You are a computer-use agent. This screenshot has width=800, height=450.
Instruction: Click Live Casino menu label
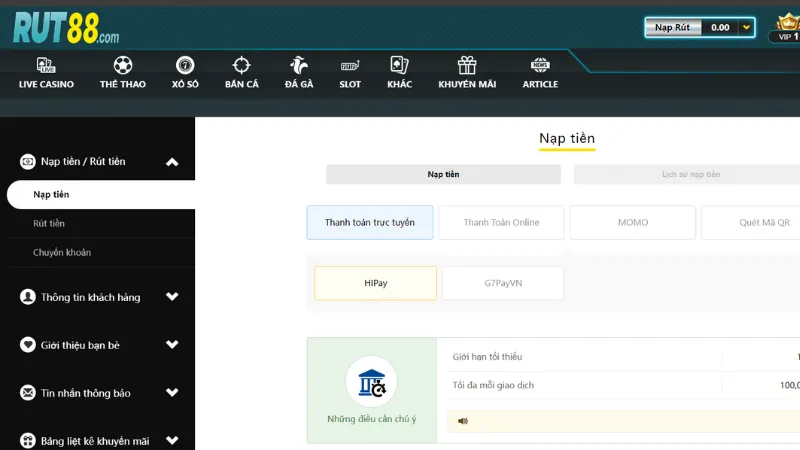(46, 84)
